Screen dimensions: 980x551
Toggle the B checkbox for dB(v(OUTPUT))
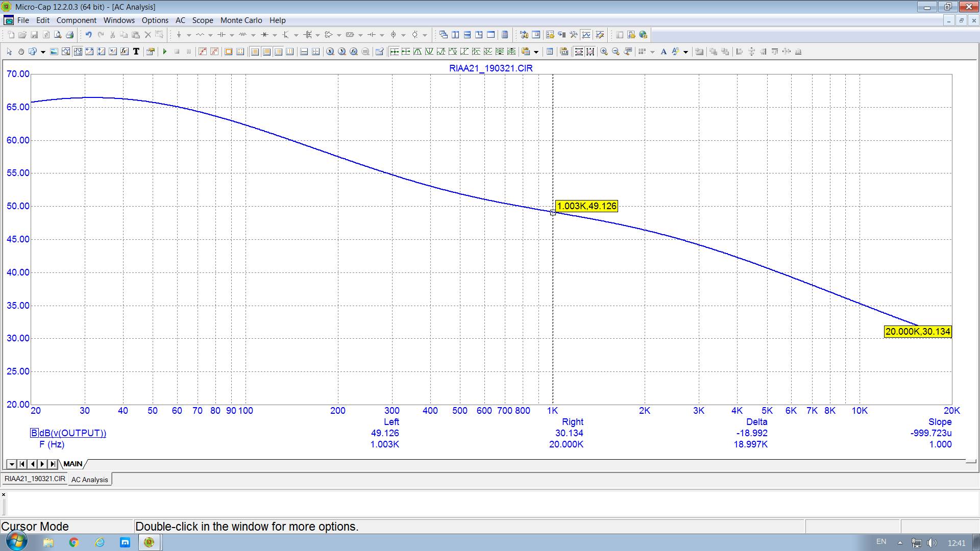pyautogui.click(x=34, y=433)
